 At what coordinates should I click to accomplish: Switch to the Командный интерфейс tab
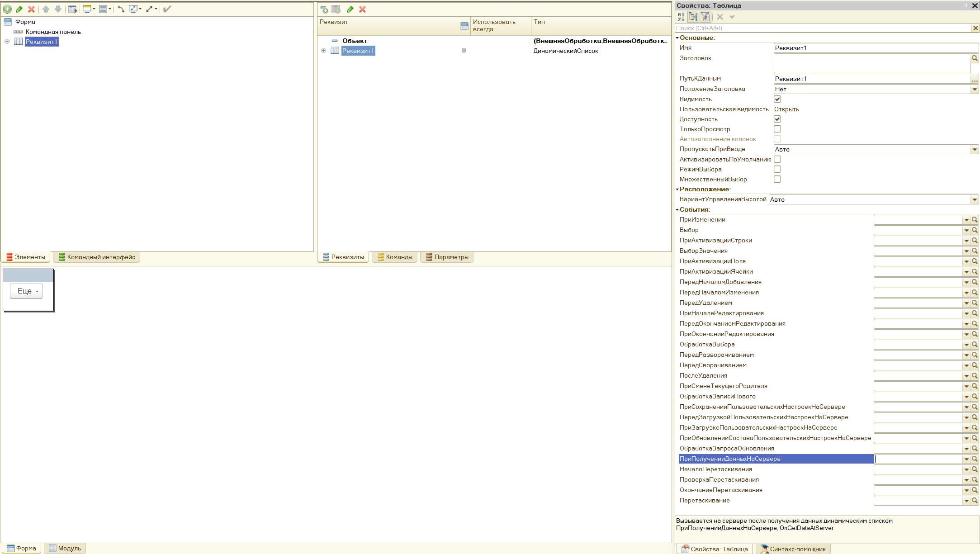(x=97, y=257)
